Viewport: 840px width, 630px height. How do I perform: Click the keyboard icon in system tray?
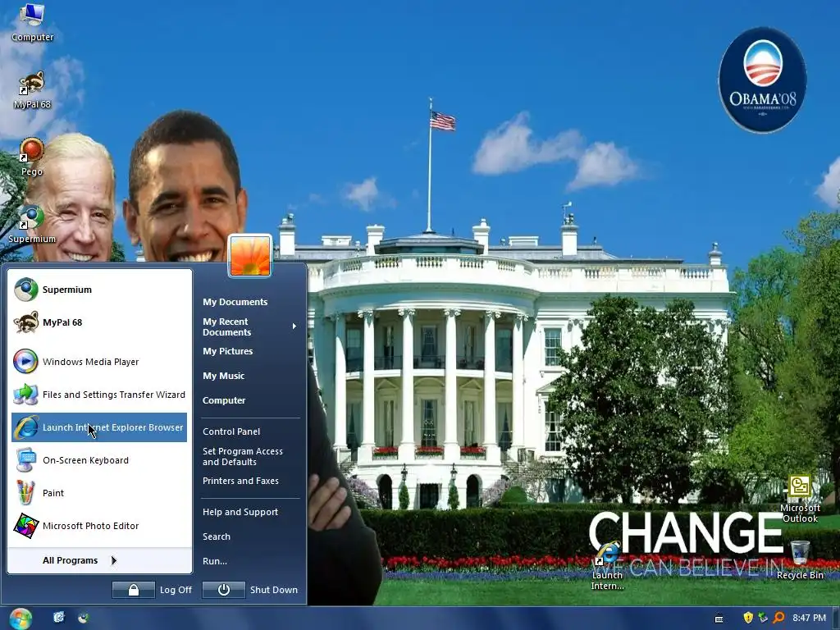(719, 619)
